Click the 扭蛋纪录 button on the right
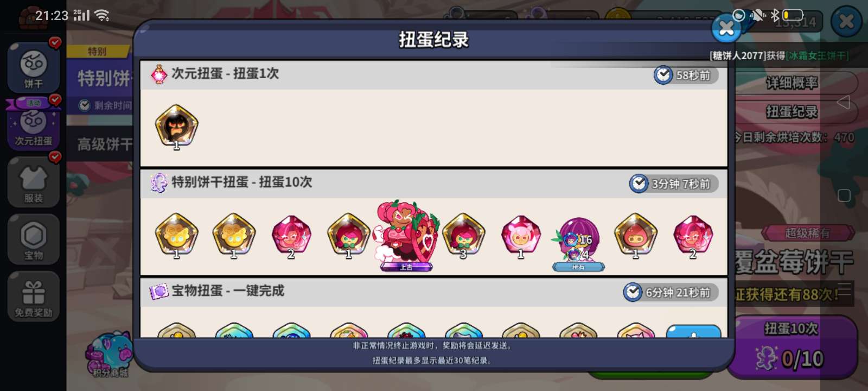 [x=793, y=112]
